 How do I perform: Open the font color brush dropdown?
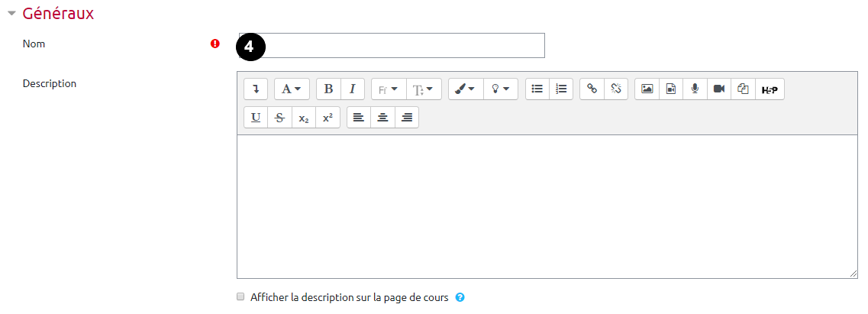tap(465, 89)
